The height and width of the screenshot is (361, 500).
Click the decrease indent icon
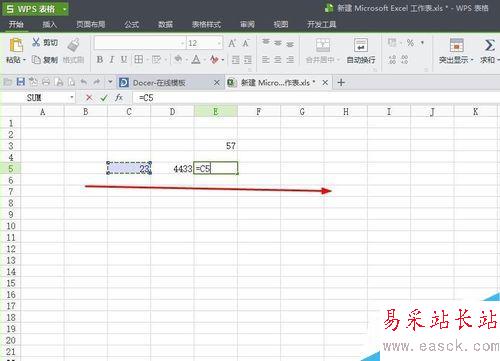point(236,60)
